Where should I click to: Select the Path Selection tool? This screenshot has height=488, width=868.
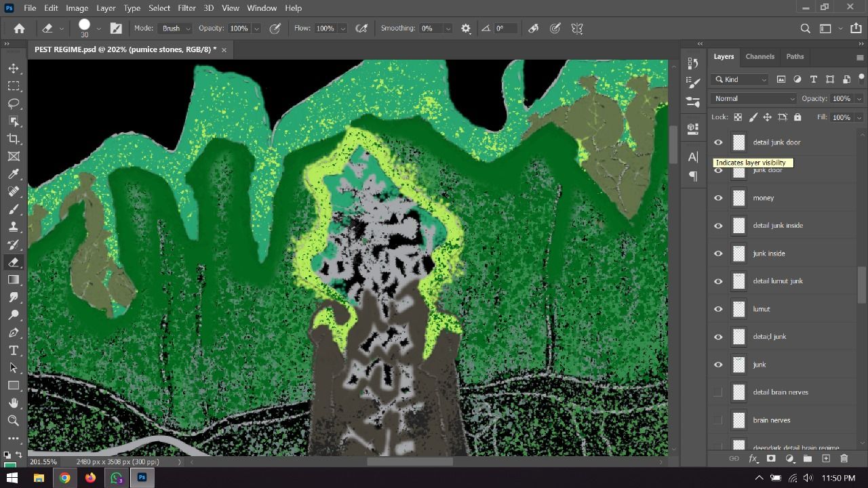coord(14,368)
